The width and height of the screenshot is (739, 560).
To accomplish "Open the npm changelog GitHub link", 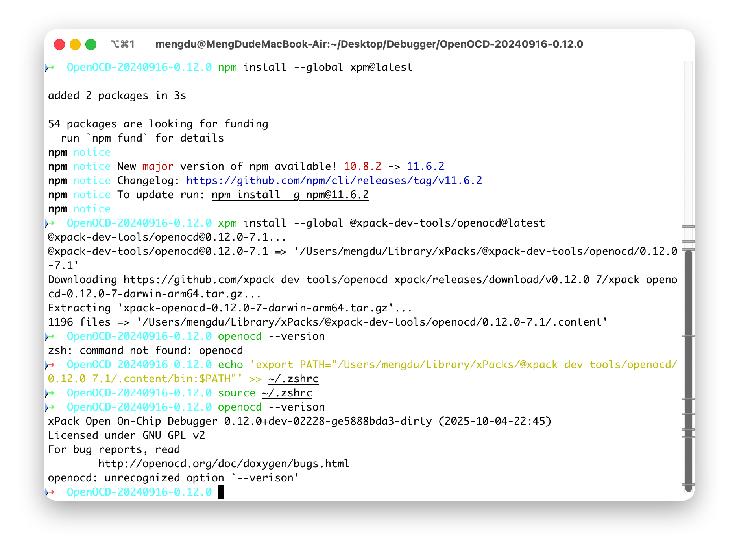I will click(x=334, y=181).
